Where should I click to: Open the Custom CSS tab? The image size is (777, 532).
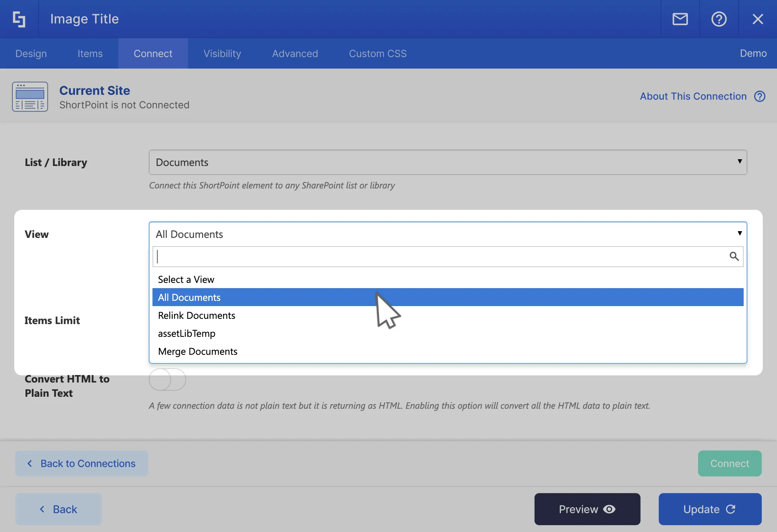[x=378, y=54]
